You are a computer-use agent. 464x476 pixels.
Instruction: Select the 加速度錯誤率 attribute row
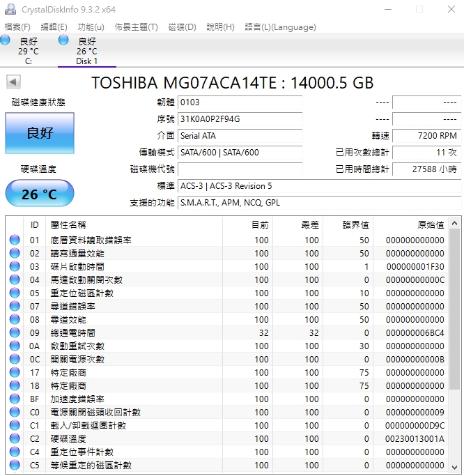227,399
